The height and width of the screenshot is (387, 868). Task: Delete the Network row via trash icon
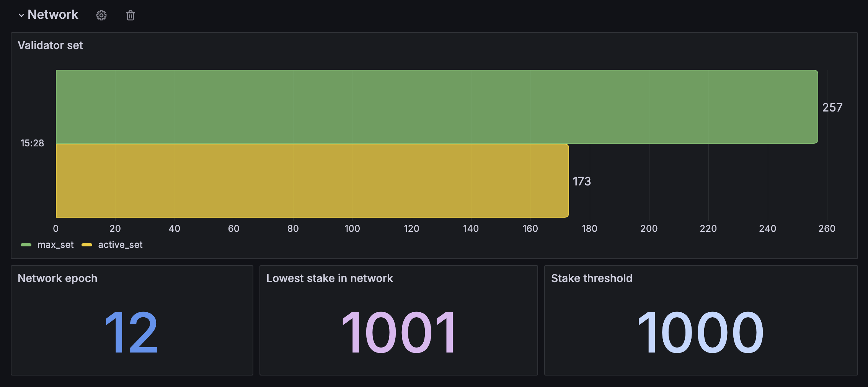click(x=131, y=15)
